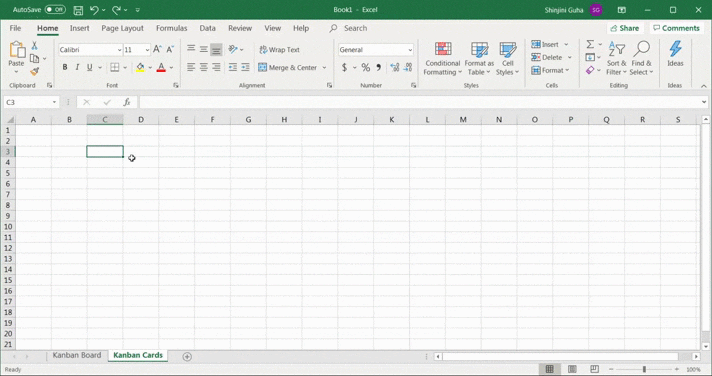Click the AutoSum sigma icon
Screen dimensions: 712x376
590,44
